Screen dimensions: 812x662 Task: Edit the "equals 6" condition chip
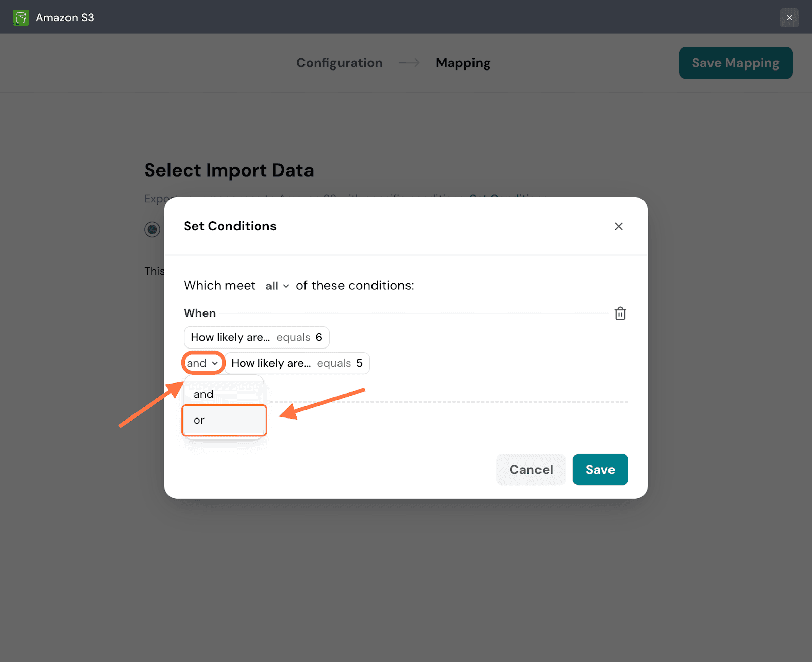pyautogui.click(x=256, y=337)
